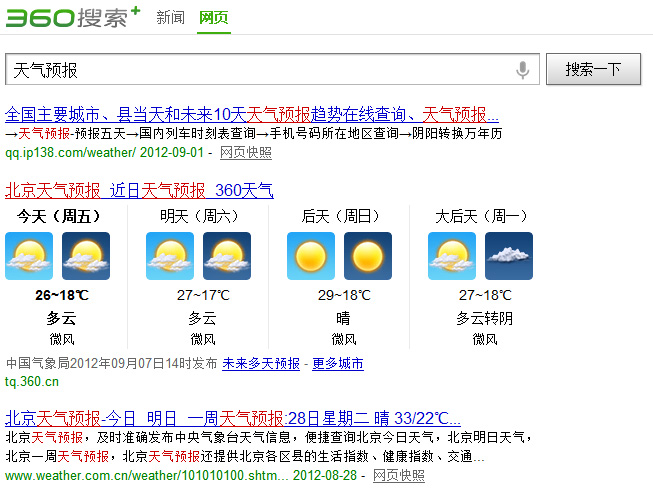Click 多云 condition under 明天
Viewport: 653px width, 495px height.
pos(202,318)
